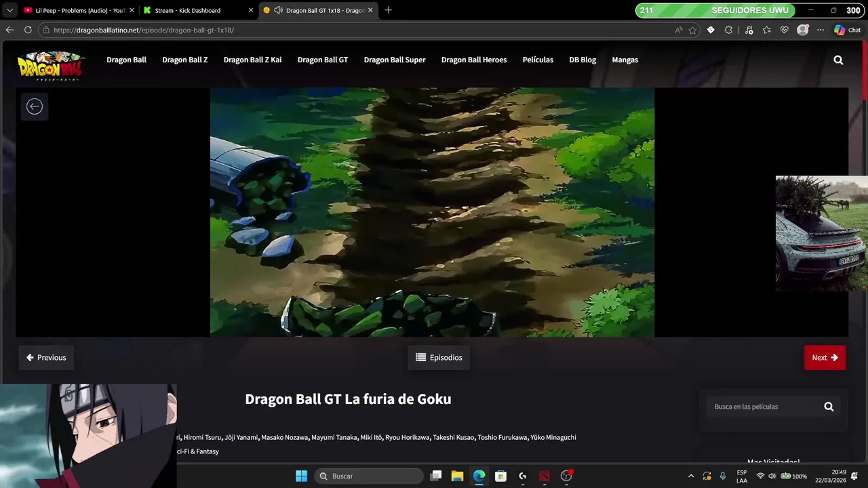Open the Dragon Ball Heroes menu item
Screen dimensions: 868x488
click(x=474, y=60)
